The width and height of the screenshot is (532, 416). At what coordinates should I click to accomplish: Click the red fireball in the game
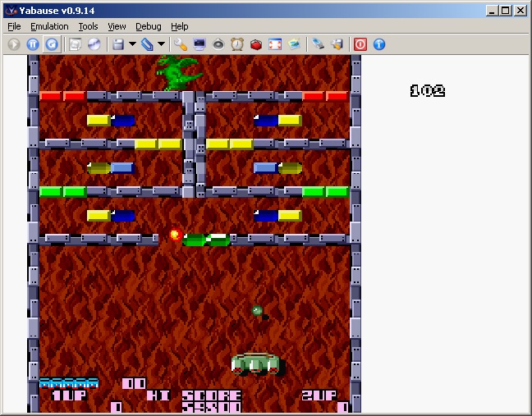coord(176,235)
